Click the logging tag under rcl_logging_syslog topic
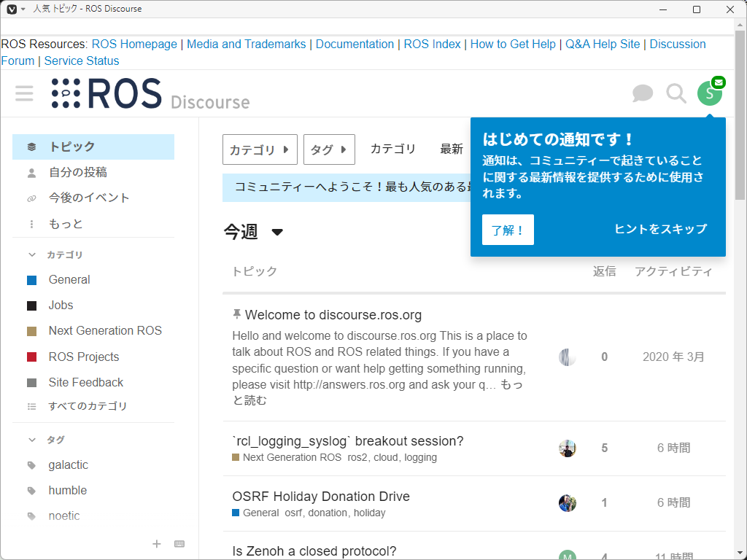This screenshot has height=560, width=747. coord(421,458)
